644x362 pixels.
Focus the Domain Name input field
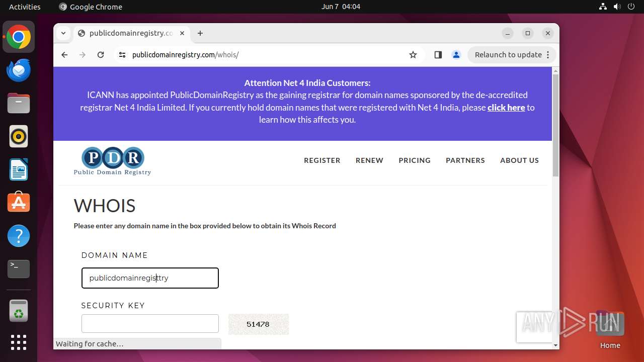150,278
